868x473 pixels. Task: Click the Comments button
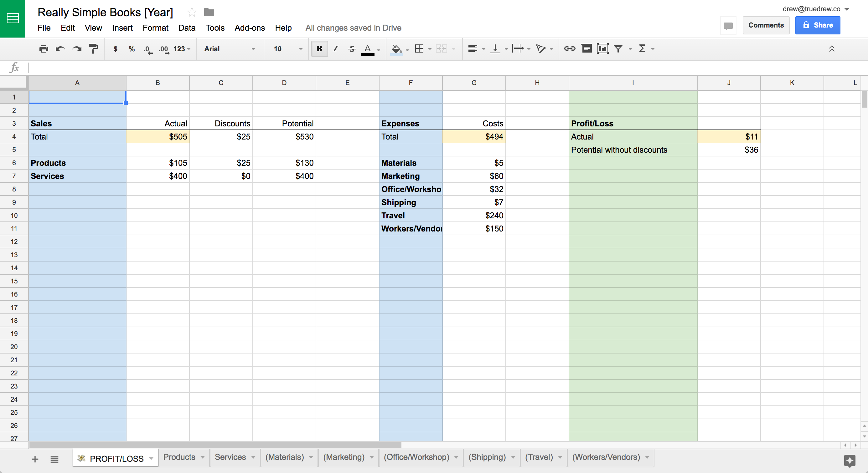pos(766,25)
